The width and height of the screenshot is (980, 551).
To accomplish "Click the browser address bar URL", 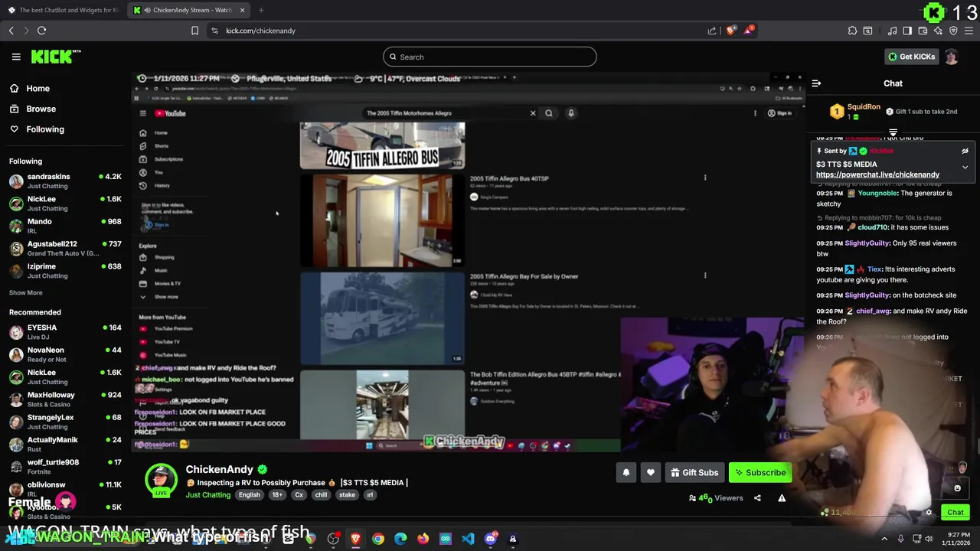I will pos(260,31).
